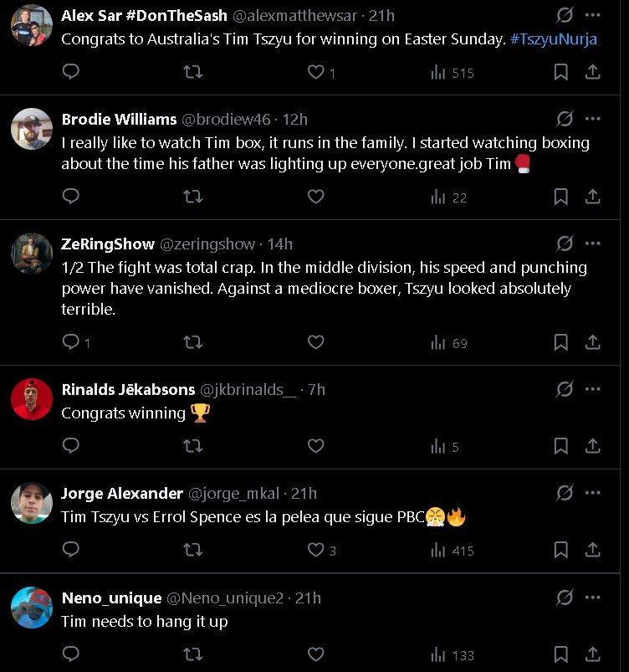Open Brodie Williams' profile via his display name

click(x=117, y=119)
